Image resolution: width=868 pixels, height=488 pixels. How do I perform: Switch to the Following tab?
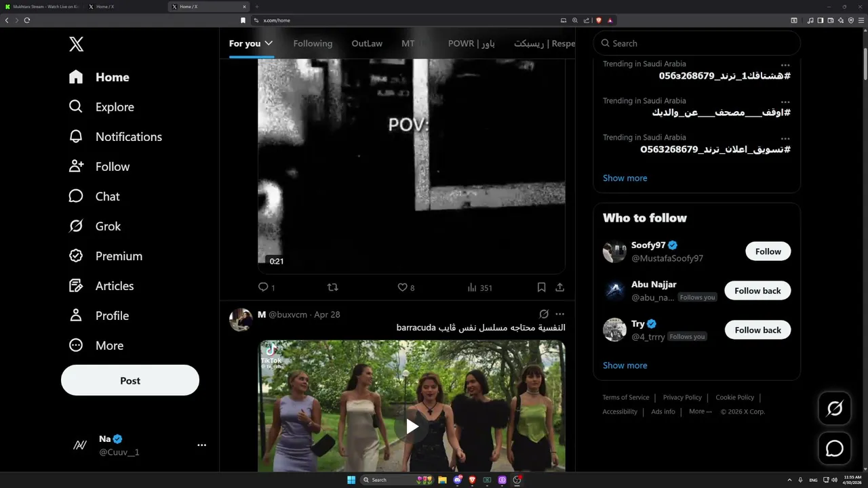(313, 43)
